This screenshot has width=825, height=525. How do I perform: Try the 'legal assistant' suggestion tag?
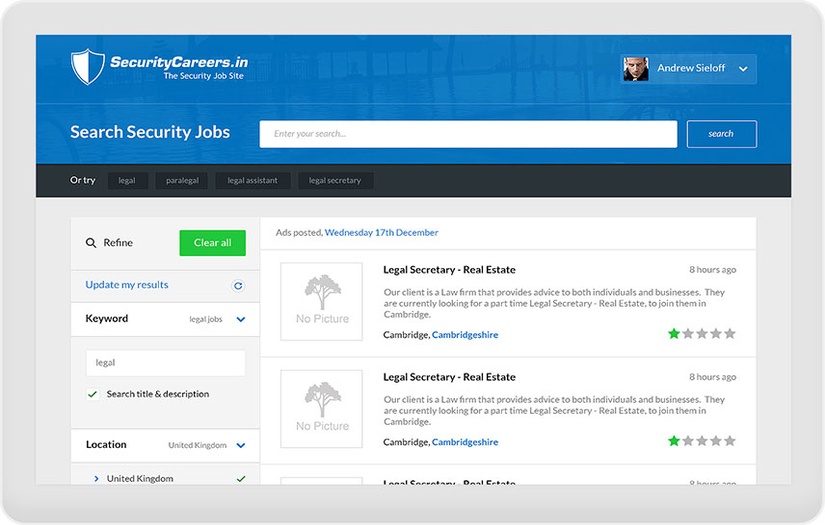click(253, 180)
